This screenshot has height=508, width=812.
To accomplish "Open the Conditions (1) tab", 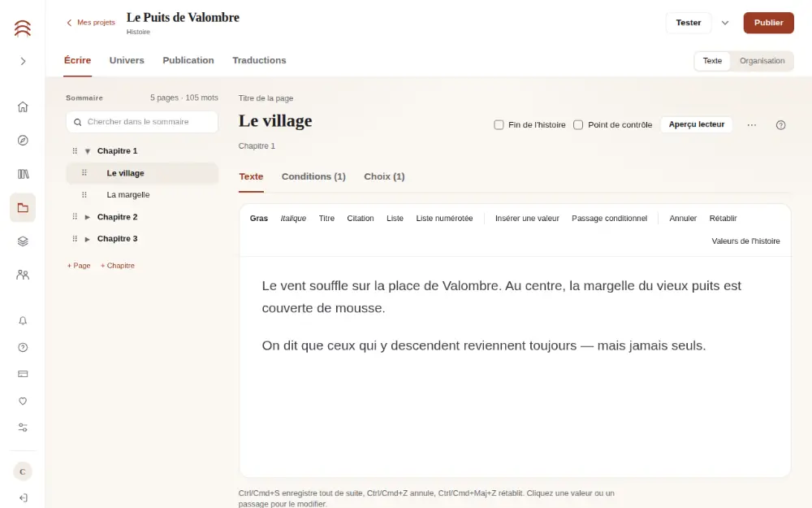I will pos(313,176).
